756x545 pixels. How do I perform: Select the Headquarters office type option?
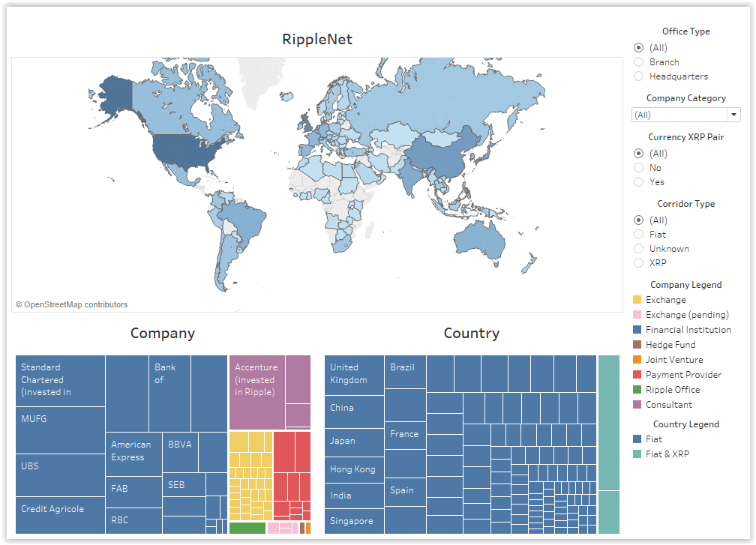tap(638, 76)
